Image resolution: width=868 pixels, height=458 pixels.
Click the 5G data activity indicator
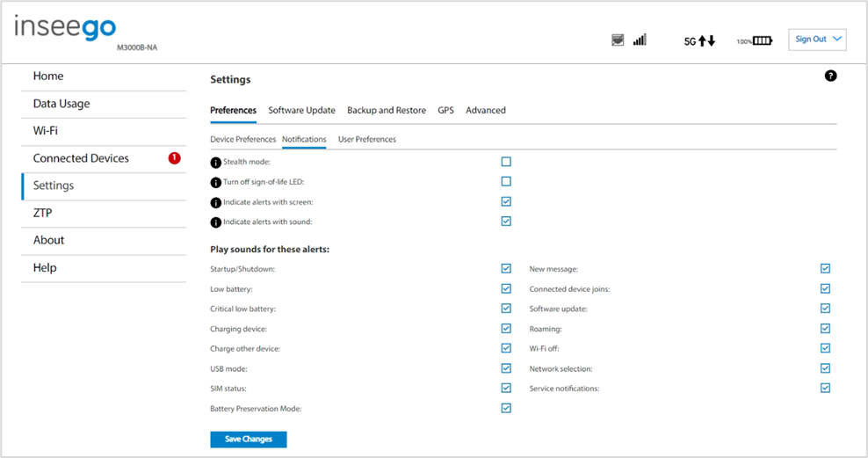pyautogui.click(x=699, y=41)
